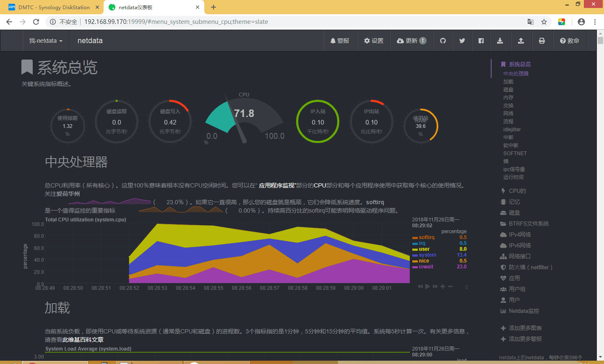This screenshot has width=604, height=364.
Task: Click the Facebook icon in navbar
Action: (x=481, y=41)
